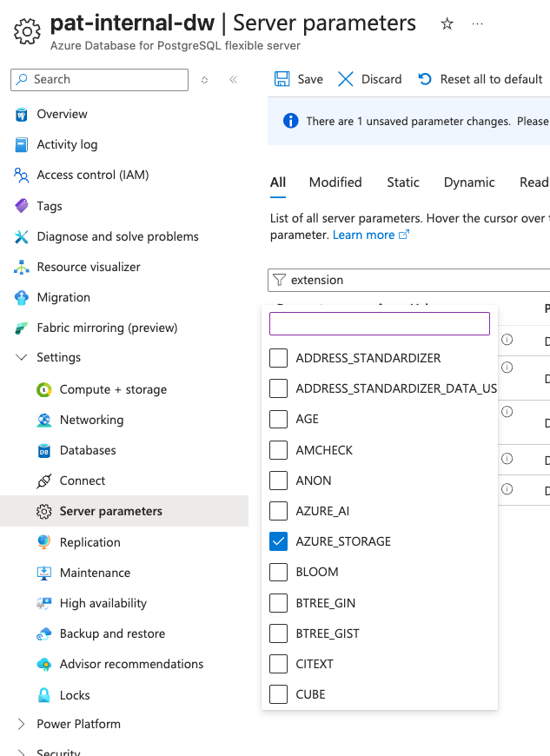
Task: Click the Locks padlock icon
Action: tap(43, 695)
